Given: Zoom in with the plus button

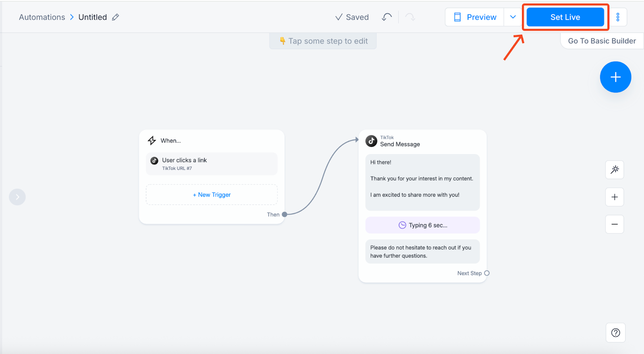Looking at the screenshot, I should coord(615,197).
